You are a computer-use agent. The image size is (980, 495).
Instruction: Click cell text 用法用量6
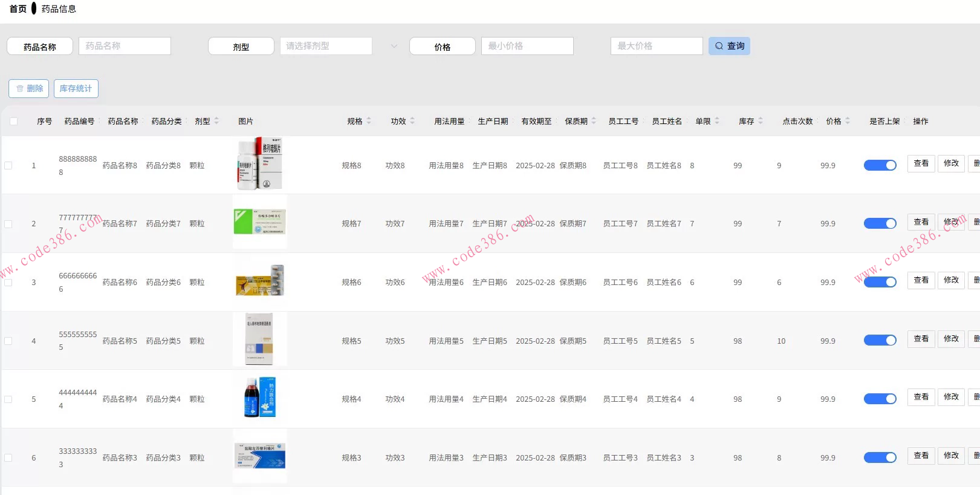point(446,282)
